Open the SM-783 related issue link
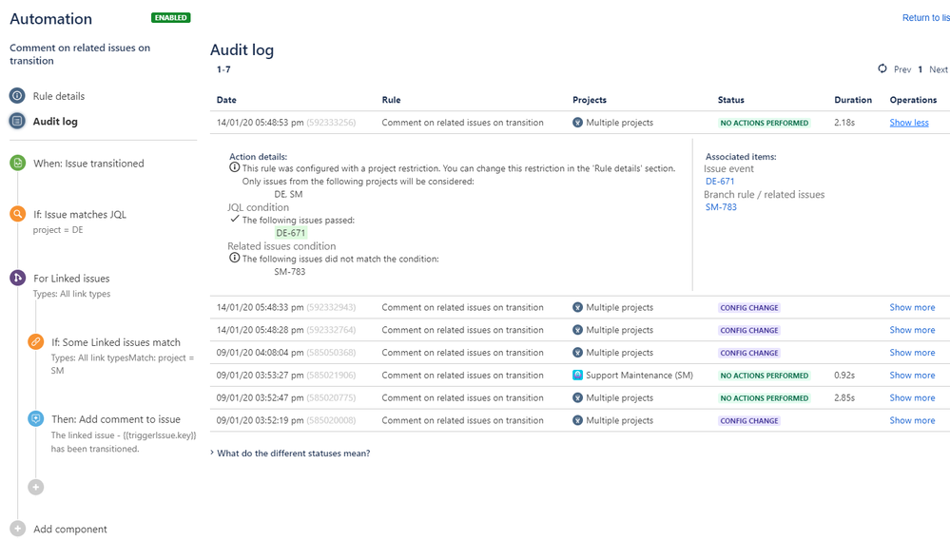Screen dimensions: 950x560 coord(721,206)
